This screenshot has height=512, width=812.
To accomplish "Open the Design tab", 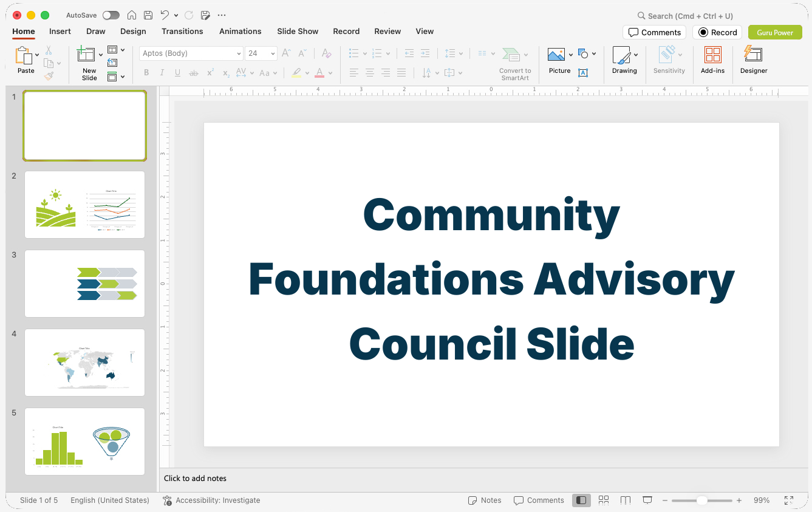I will click(x=133, y=31).
